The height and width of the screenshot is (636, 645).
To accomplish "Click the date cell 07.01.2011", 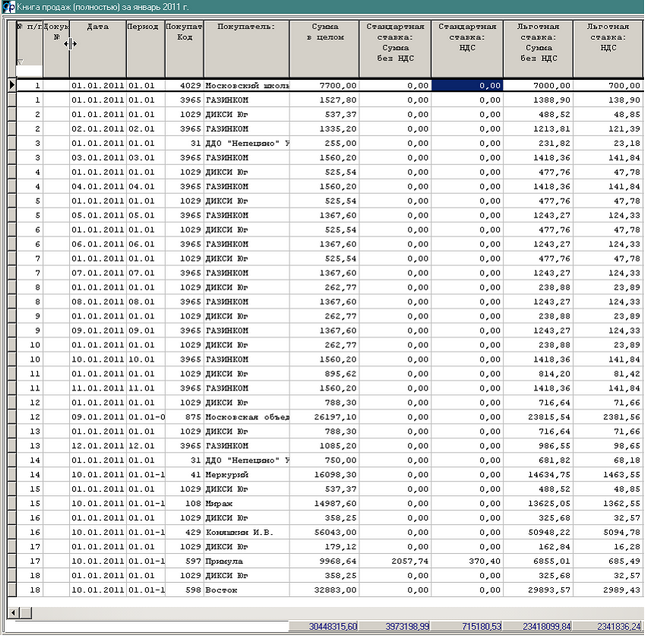I will pos(98,273).
